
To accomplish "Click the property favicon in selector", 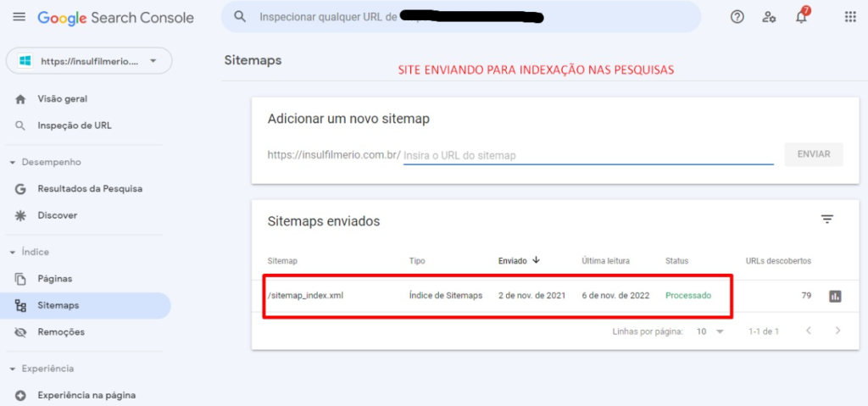I will (x=25, y=61).
